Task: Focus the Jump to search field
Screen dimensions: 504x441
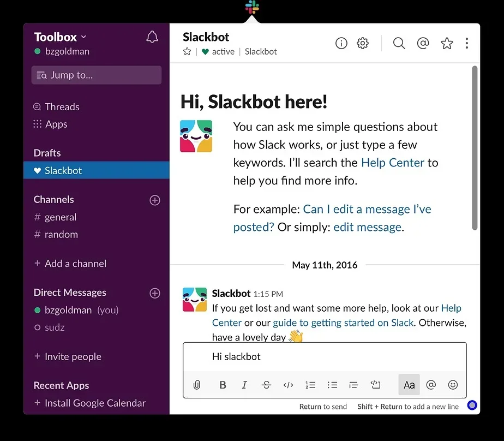Action: point(97,75)
